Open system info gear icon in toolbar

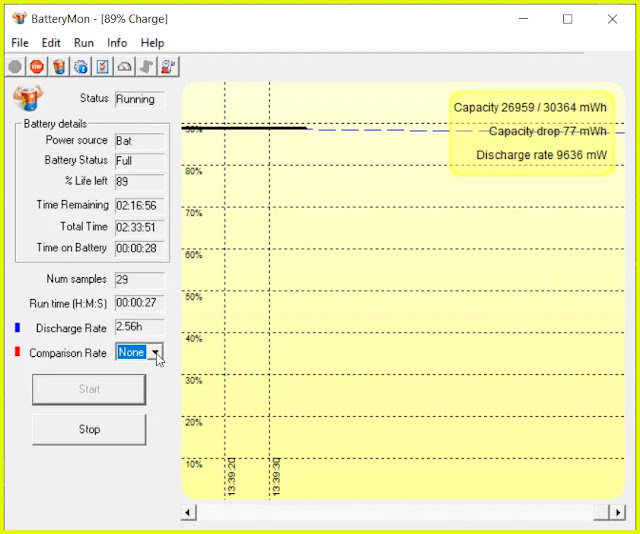[81, 67]
